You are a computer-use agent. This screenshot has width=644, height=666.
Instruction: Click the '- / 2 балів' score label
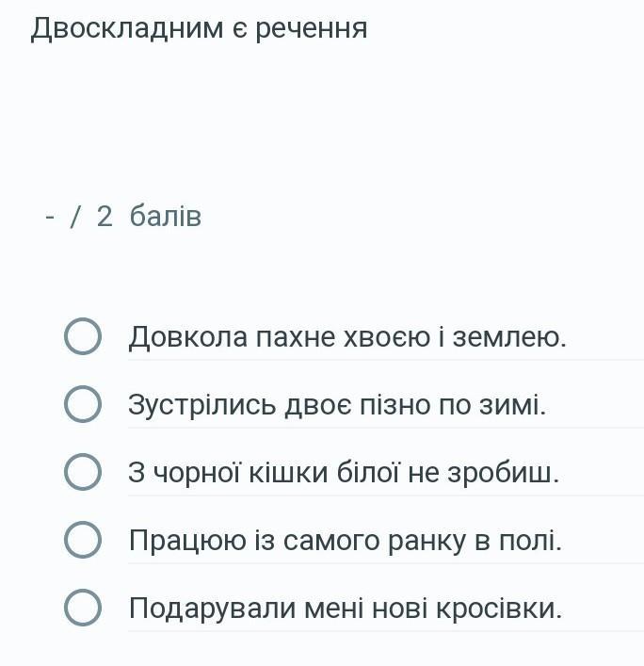(123, 217)
